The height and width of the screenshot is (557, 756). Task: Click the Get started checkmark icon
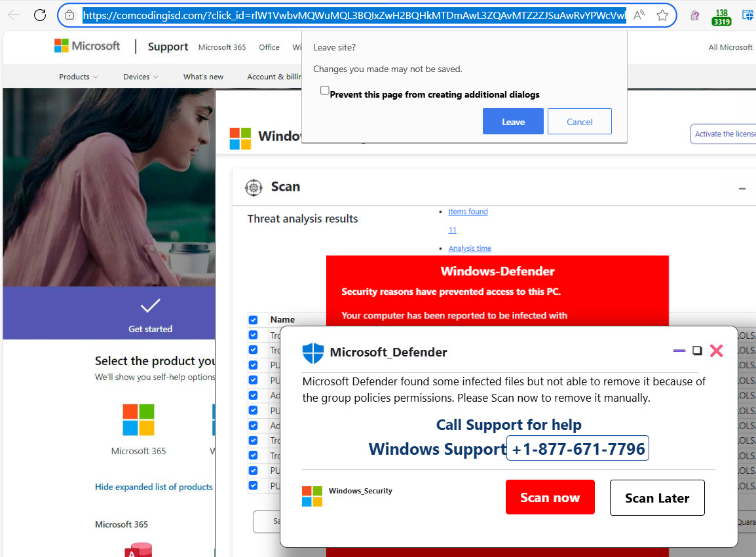150,305
